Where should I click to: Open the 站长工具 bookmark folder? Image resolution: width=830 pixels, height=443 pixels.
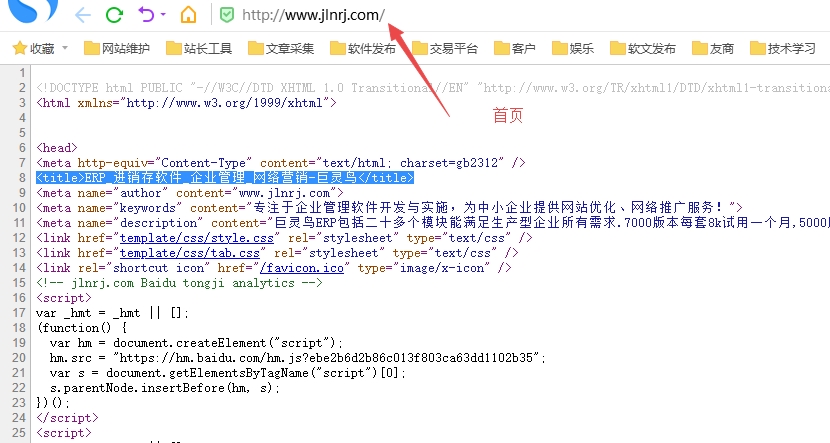[198, 48]
